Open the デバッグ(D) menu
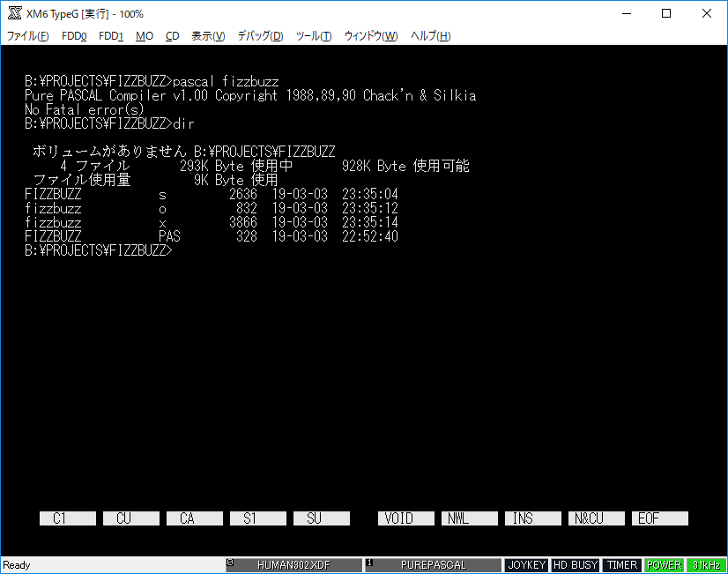The width and height of the screenshot is (728, 574). 261,36
